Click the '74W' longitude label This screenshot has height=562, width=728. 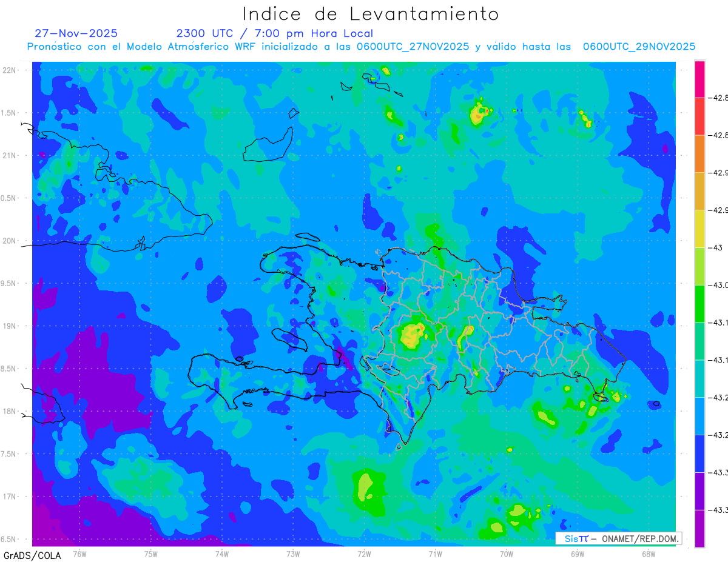click(222, 554)
